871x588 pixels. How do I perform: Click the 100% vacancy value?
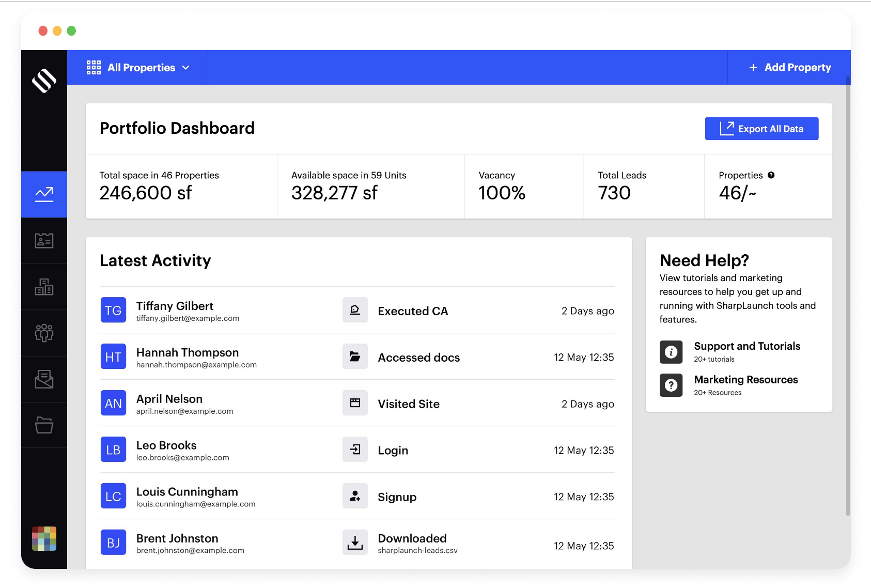tap(502, 193)
